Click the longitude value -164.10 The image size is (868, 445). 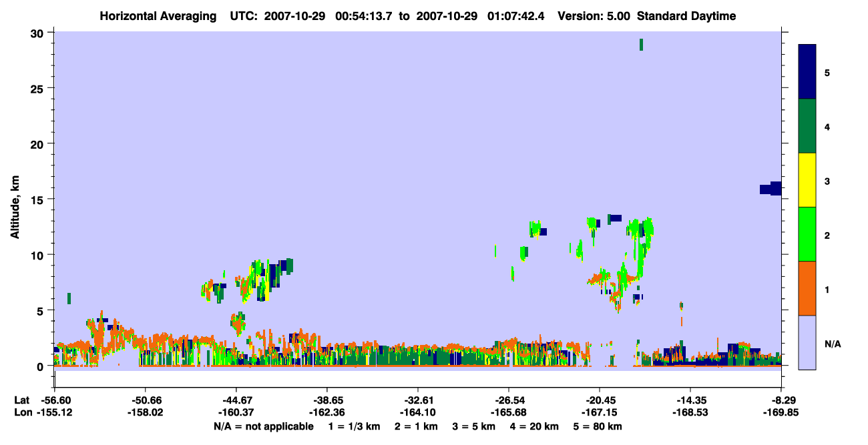417,413
